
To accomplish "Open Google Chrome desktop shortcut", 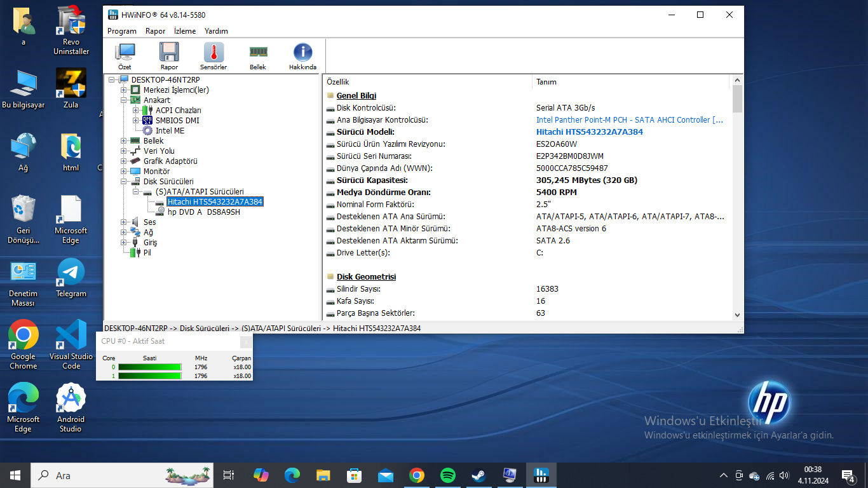I will 24,344.
